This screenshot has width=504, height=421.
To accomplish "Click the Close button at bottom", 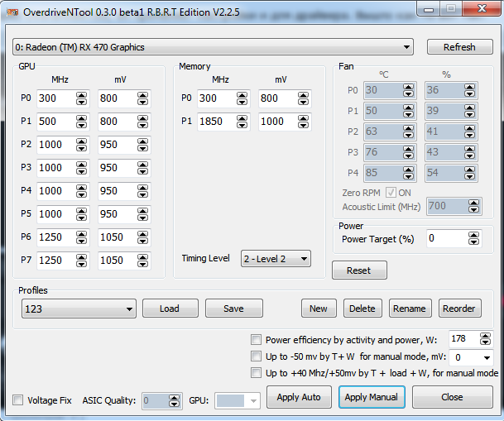I will coord(452,397).
